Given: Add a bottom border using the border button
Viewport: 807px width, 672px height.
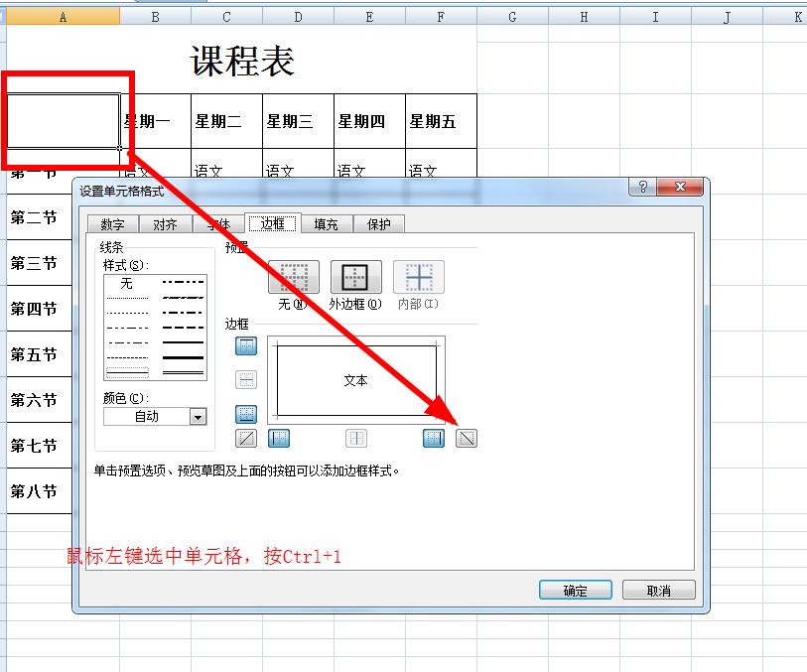Looking at the screenshot, I should (244, 411).
